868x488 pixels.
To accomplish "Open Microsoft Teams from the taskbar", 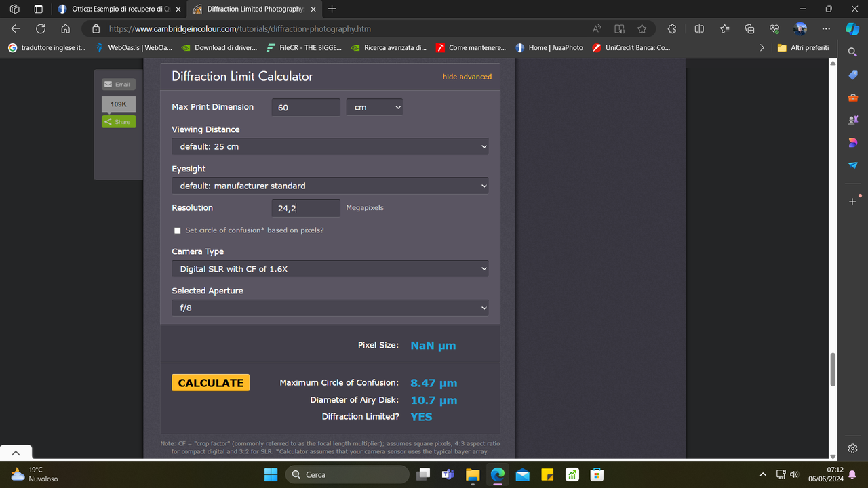I will point(448,474).
